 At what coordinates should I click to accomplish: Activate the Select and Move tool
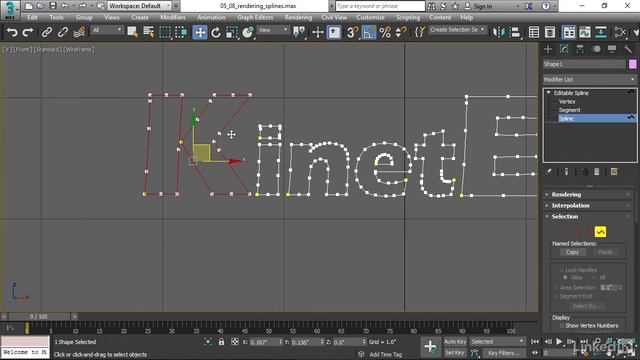tap(200, 32)
